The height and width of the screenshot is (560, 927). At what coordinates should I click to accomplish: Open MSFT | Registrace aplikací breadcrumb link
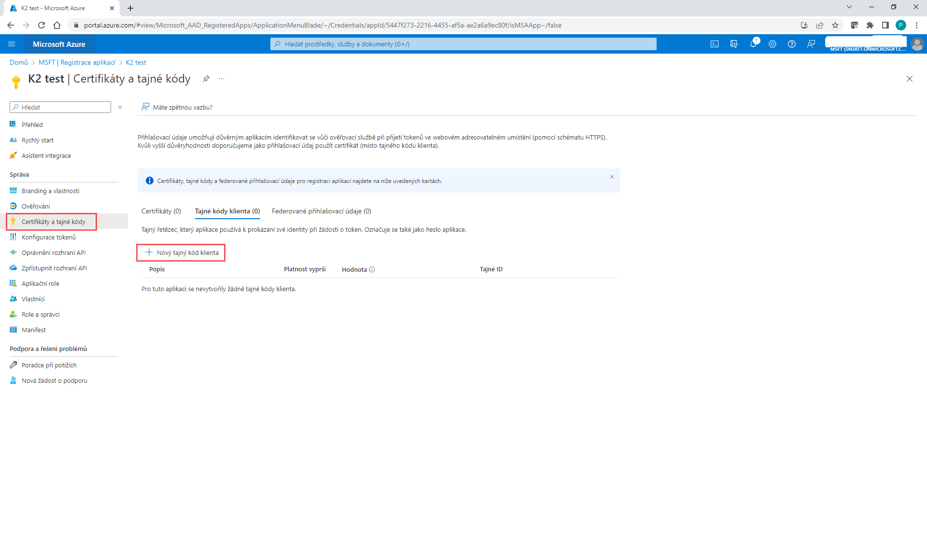point(77,62)
